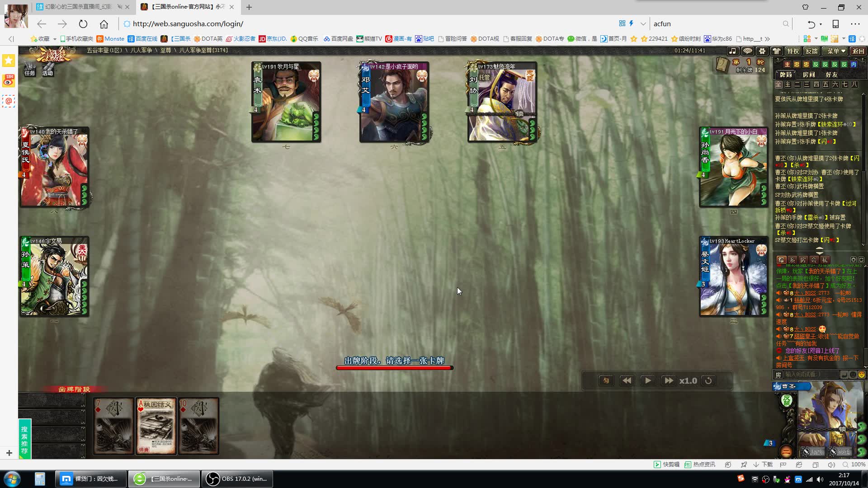Click the 特权 privilege button
This screenshot has width=868, height=488.
(x=793, y=51)
